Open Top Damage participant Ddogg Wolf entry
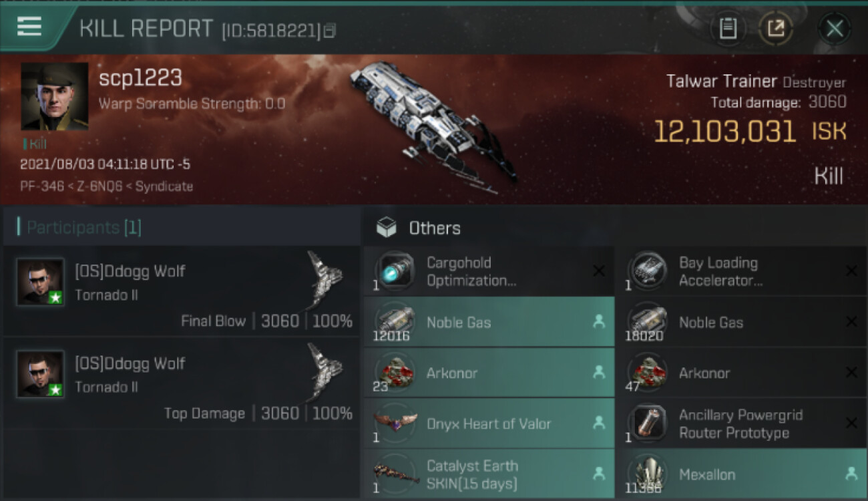The image size is (868, 501). click(182, 383)
